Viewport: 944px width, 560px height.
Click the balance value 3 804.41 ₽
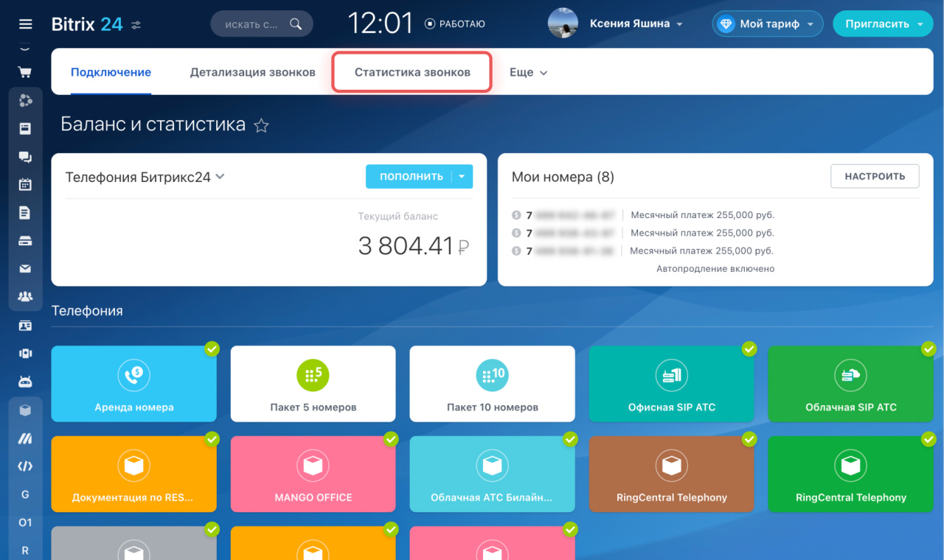pos(414,246)
